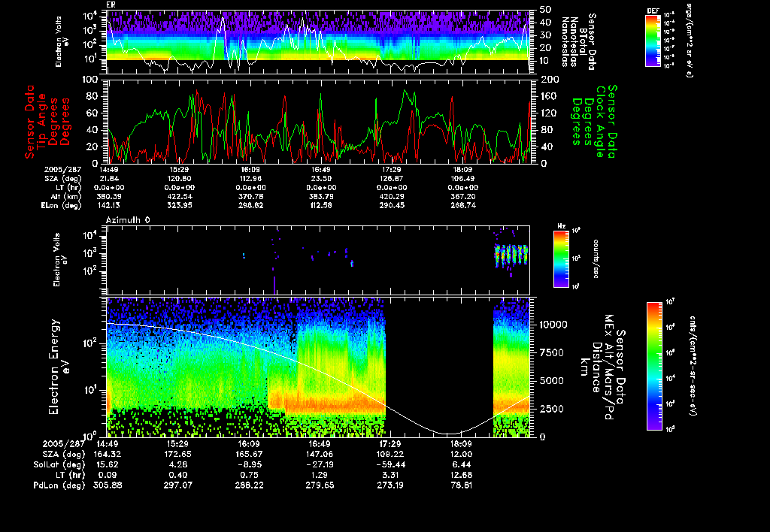Screen dimensions: 770x532
Task: Click the 'ELon (deg)' row label
Action: click(61, 206)
